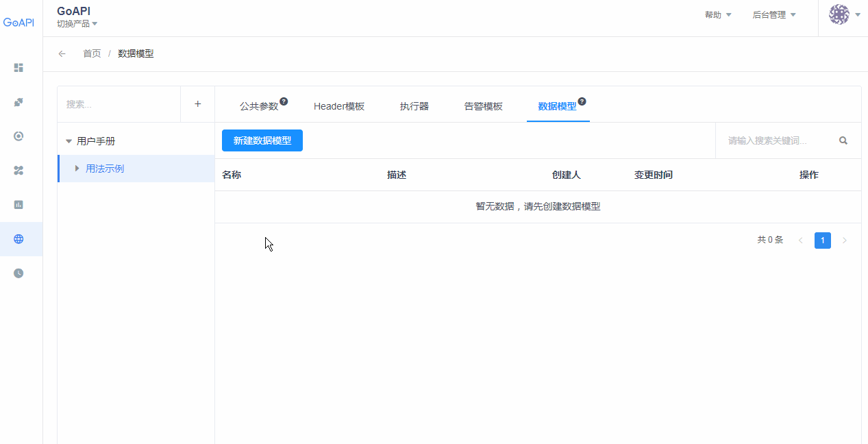The height and width of the screenshot is (444, 868).
Task: Switch to the Header模板 tab
Action: coord(339,106)
